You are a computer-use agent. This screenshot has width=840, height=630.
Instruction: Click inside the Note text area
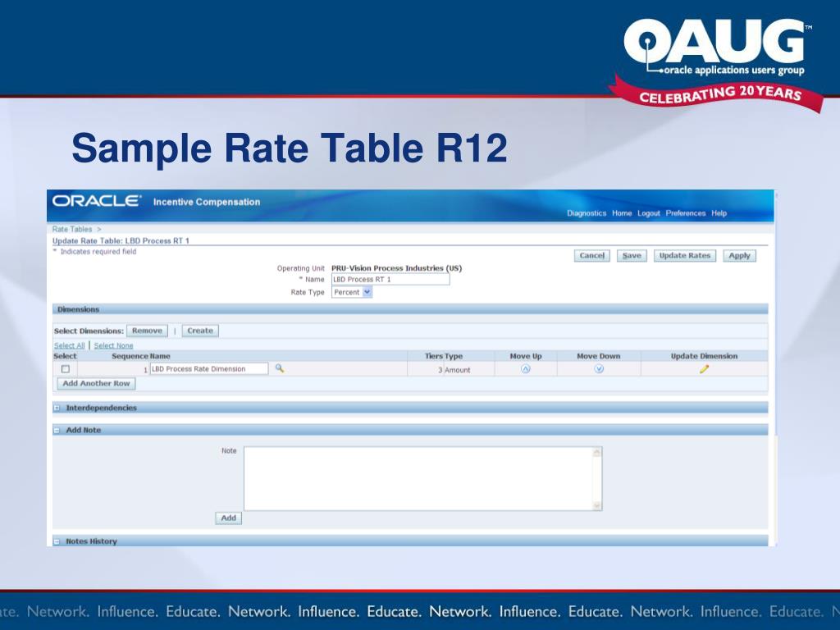click(418, 479)
